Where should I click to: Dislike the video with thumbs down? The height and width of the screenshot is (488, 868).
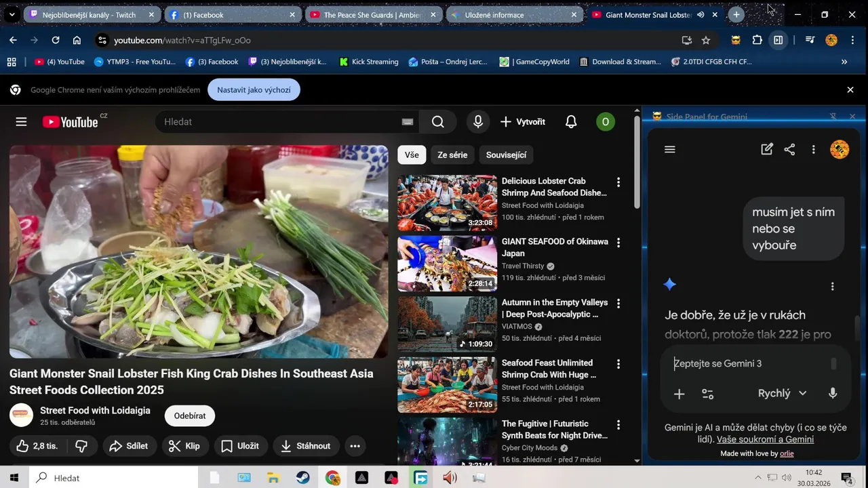tap(81, 446)
